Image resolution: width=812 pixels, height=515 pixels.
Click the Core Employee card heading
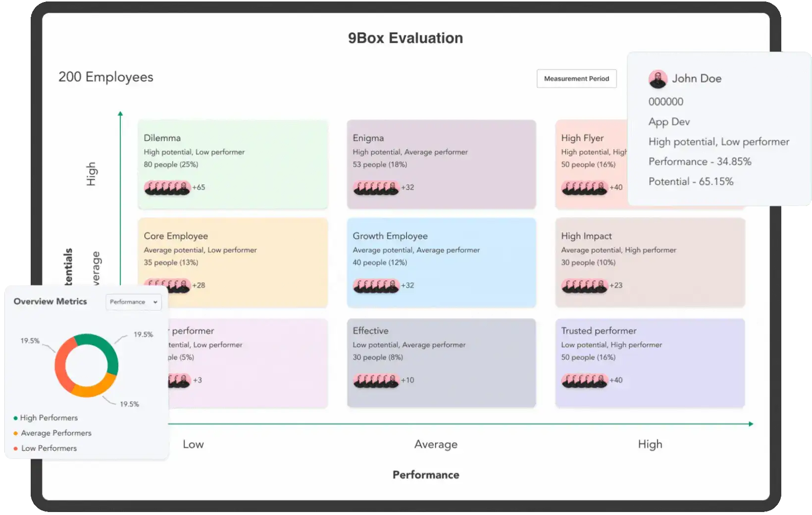176,236
